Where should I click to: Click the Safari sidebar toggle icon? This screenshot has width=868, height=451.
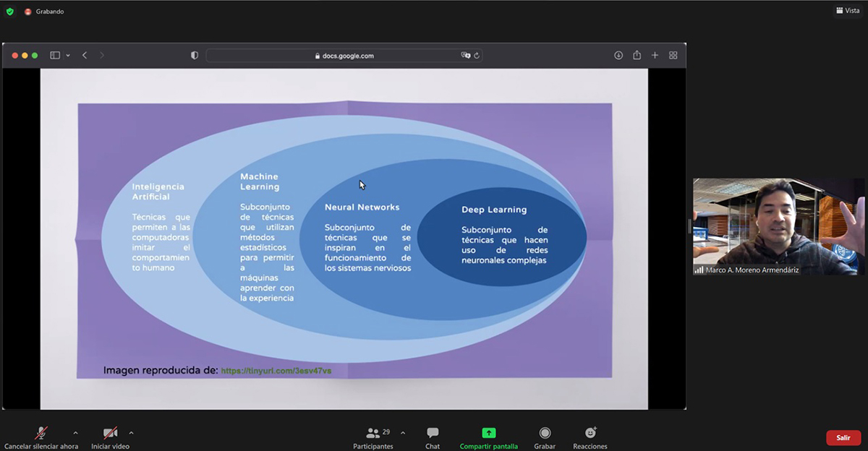pos(55,55)
